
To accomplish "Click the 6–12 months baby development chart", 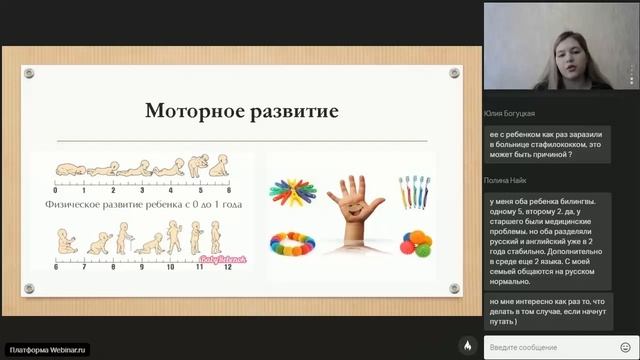I will [x=151, y=245].
